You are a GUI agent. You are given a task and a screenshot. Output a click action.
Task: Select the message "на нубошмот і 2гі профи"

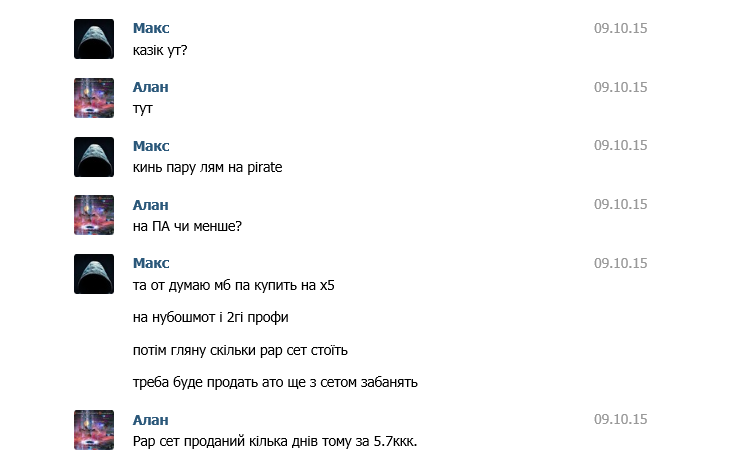[210, 318]
